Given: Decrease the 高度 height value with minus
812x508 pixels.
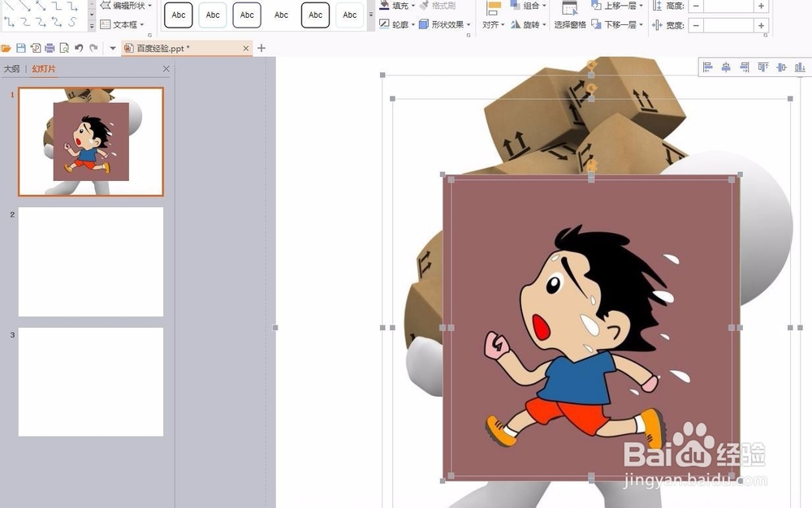Looking at the screenshot, I should point(696,6).
